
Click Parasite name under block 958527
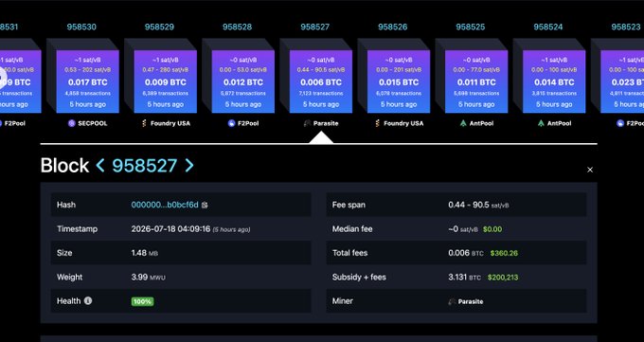point(326,123)
